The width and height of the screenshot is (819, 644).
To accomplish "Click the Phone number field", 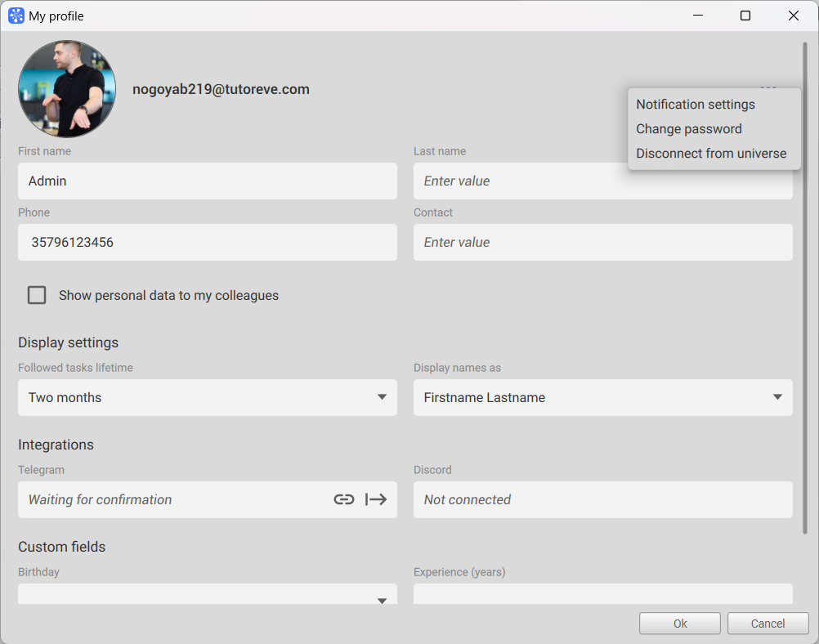I will point(208,243).
